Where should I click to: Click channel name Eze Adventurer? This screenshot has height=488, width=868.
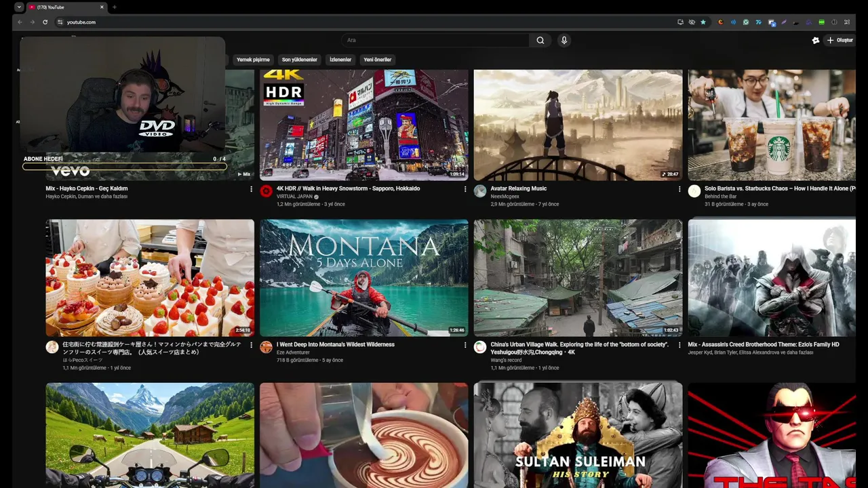point(293,352)
